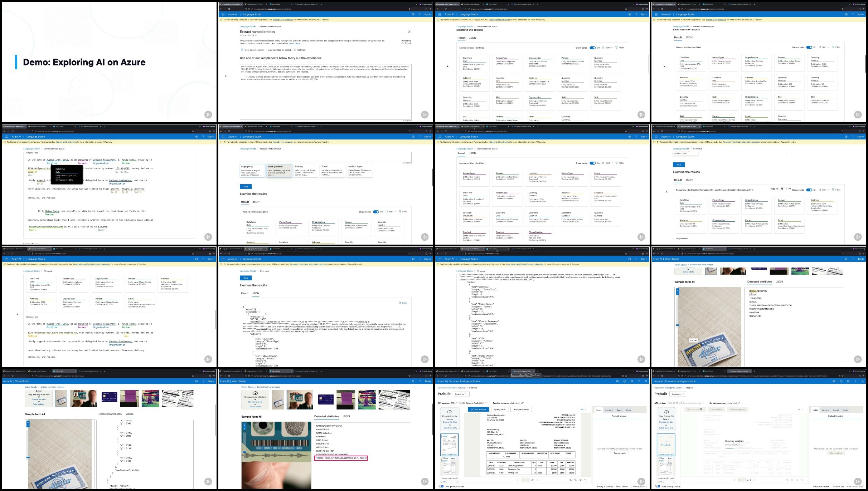The height and width of the screenshot is (491, 868).
Task: Click zoom slider beside Sample form #5 image
Action: point(244,452)
